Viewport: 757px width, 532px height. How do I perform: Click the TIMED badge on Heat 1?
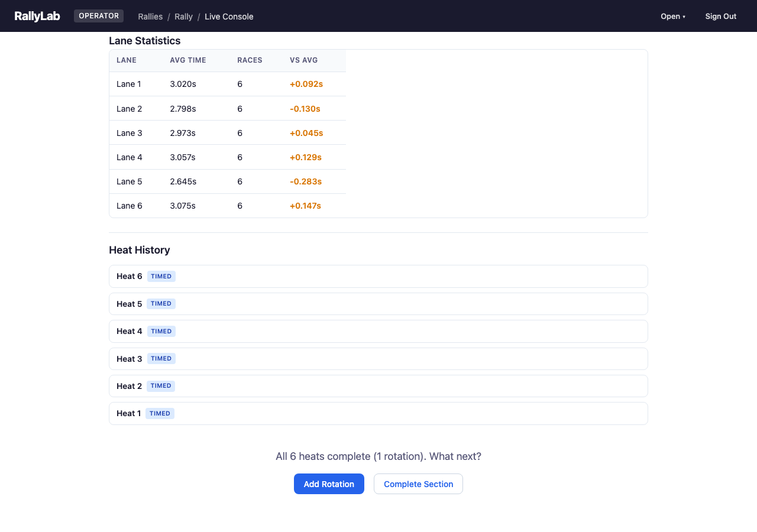tap(160, 413)
